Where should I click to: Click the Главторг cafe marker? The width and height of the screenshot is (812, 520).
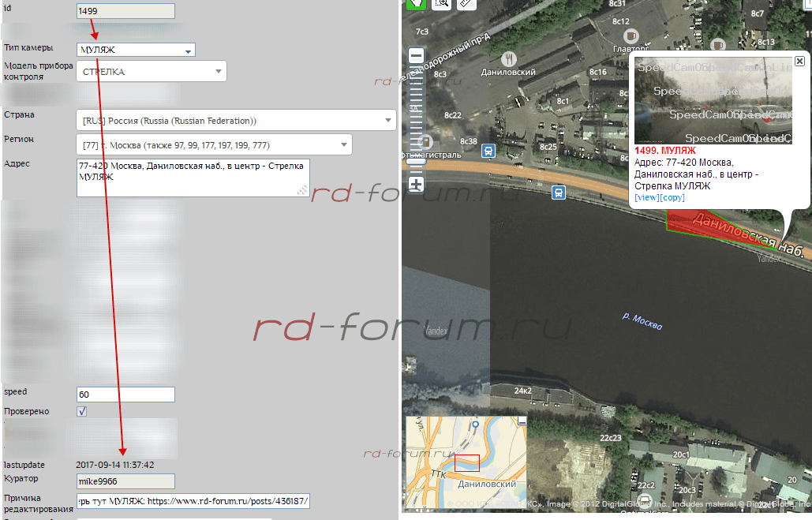(x=631, y=36)
